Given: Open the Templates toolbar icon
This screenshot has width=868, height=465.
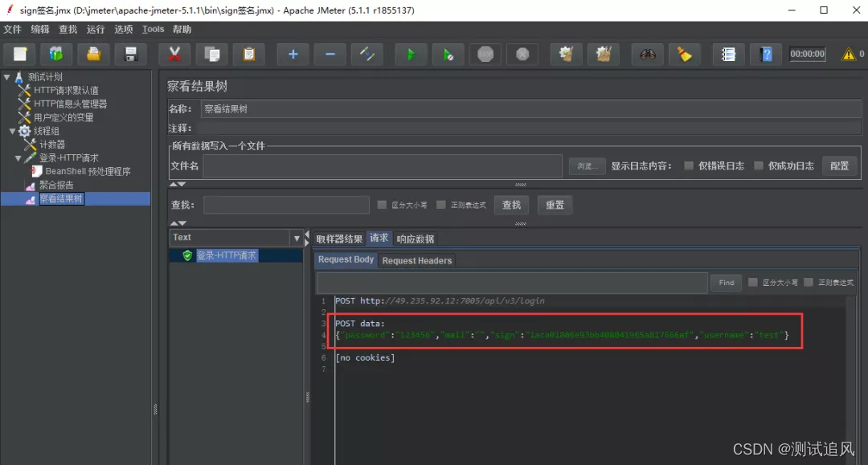Looking at the screenshot, I should point(56,54).
